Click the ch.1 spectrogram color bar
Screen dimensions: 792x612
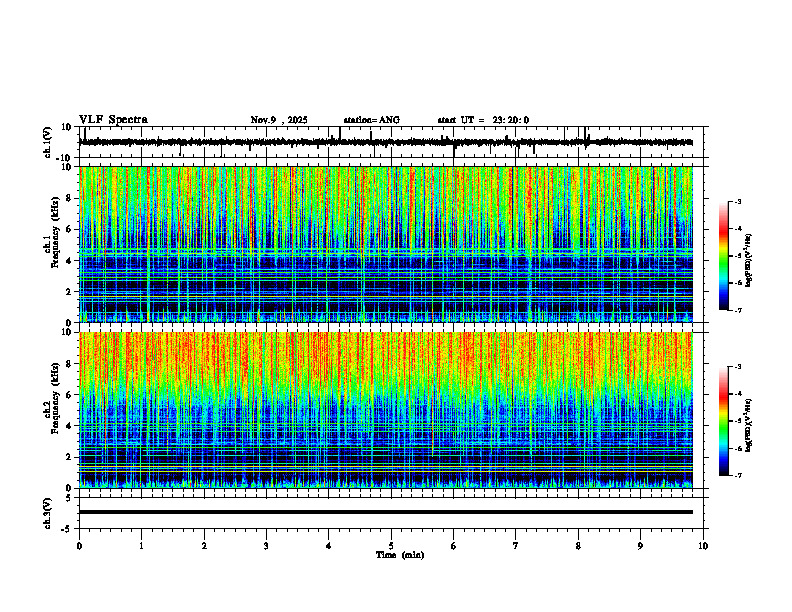(724, 256)
